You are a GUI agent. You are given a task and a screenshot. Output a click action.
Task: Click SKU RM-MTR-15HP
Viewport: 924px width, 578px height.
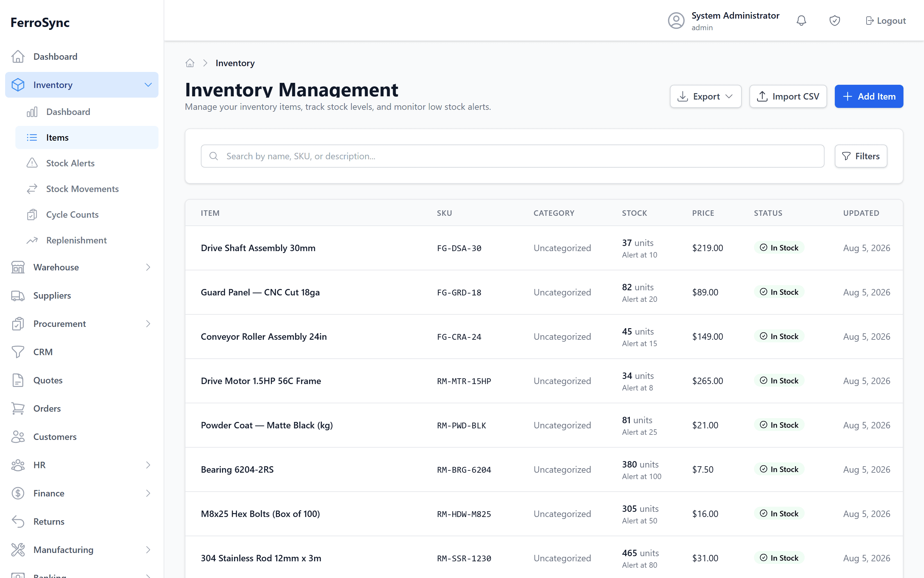464,381
